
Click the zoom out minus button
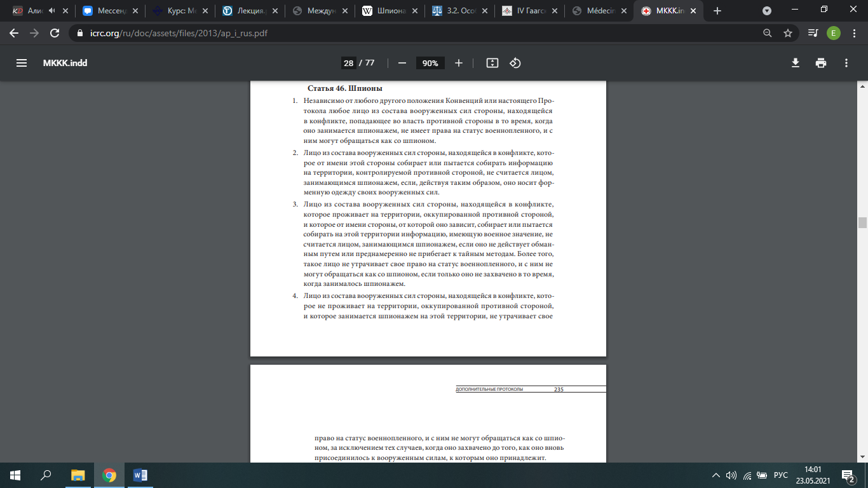click(402, 63)
